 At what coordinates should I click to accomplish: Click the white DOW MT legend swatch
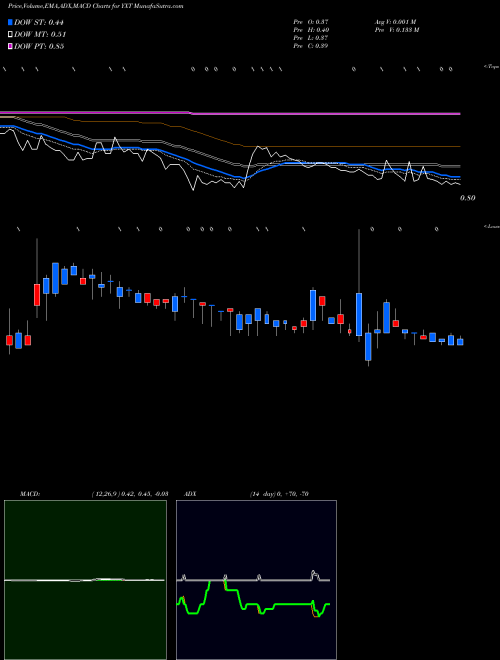[x=10, y=35]
